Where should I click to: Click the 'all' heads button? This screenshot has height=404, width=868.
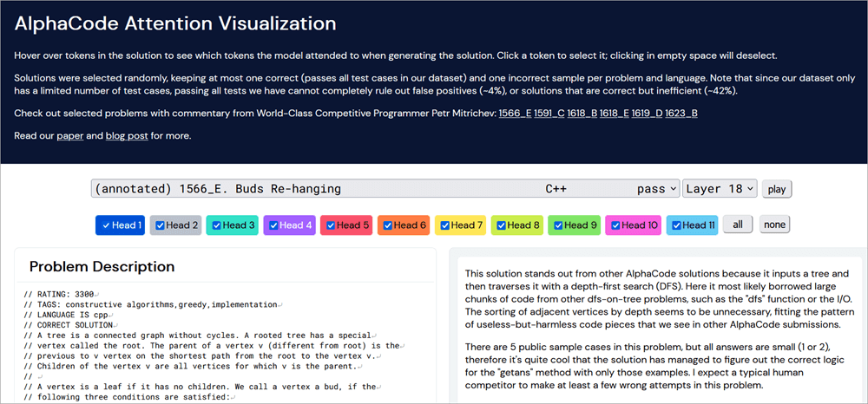coord(738,225)
